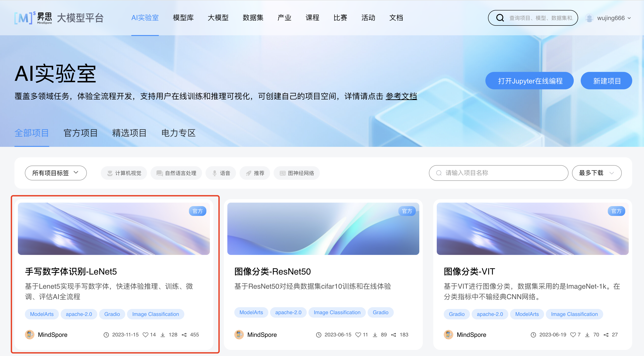Click the wujing666 user avatar
Viewport: 644px width, 356px height.
[x=589, y=18]
